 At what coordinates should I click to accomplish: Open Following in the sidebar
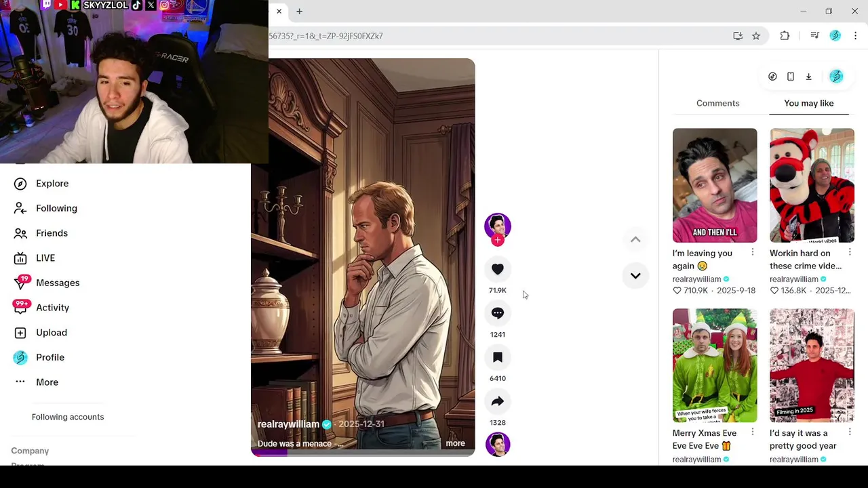pos(56,208)
